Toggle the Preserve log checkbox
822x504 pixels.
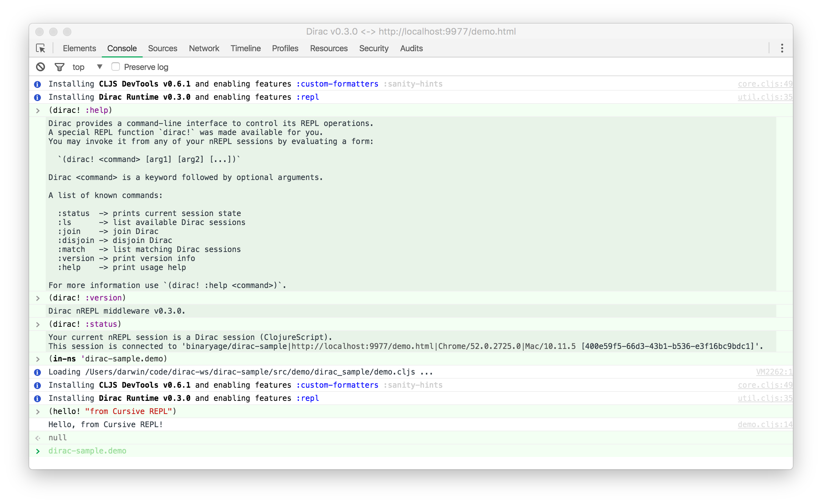click(115, 67)
